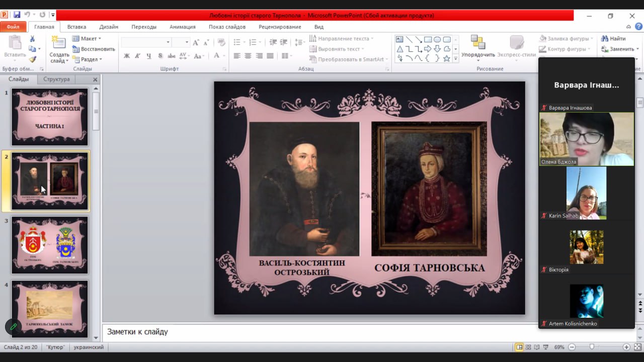The height and width of the screenshot is (362, 644).
Task: Select slide 1 thumbnail ЛЮБОВНІ ІСТОРІЇ
Action: 50,117
